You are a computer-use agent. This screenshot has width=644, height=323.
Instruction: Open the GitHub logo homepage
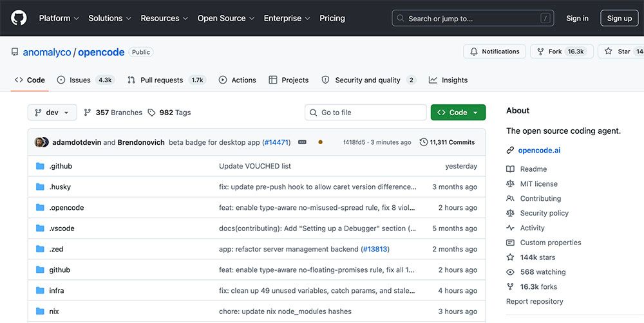coord(19,18)
